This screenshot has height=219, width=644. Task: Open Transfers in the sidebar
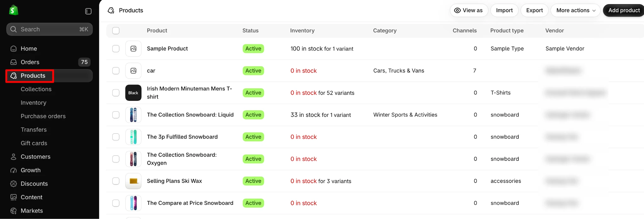pos(34,130)
